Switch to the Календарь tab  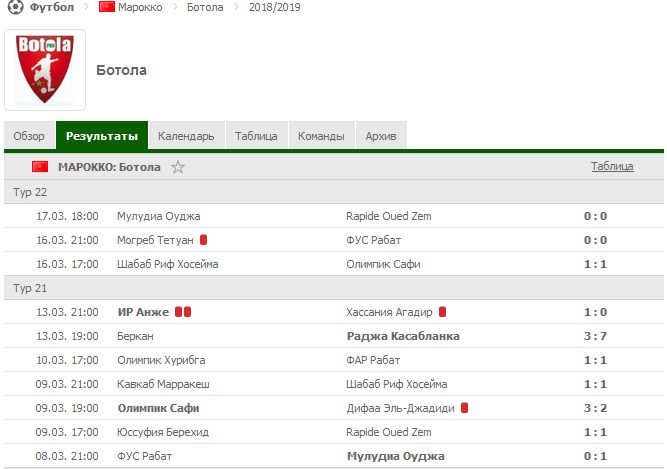click(x=186, y=136)
